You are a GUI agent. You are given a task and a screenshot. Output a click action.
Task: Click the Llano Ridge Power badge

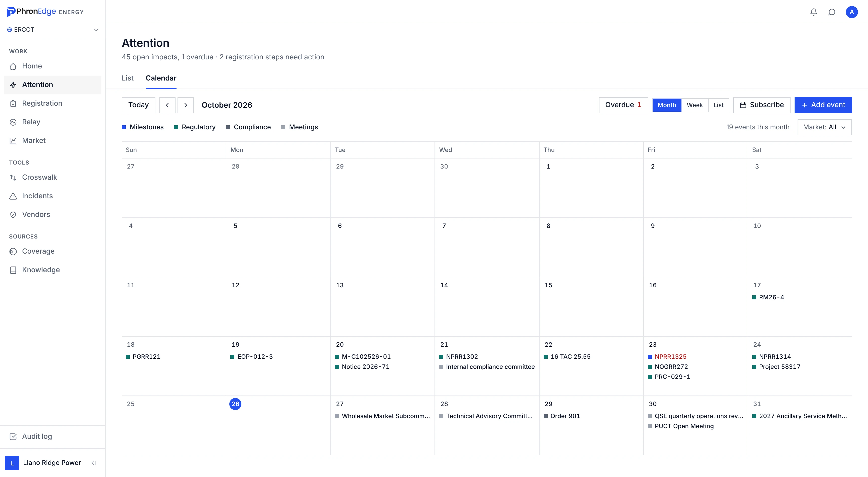(12, 463)
